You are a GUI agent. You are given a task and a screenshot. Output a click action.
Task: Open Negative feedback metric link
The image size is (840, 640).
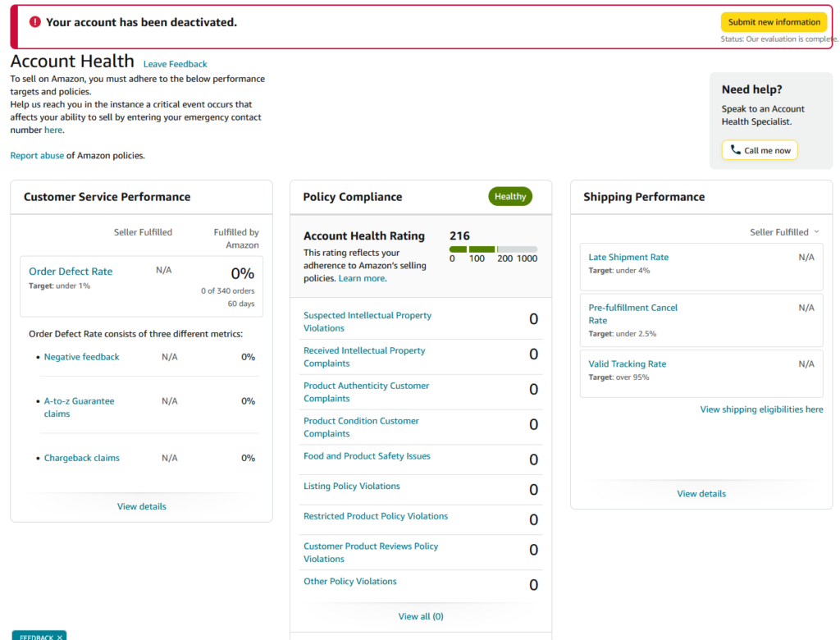coord(81,357)
